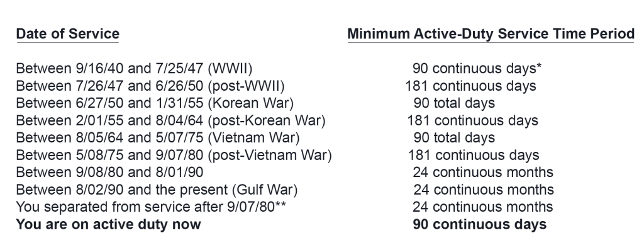Click the Korean War service dates
The height and width of the screenshot is (252, 644).
point(155,103)
